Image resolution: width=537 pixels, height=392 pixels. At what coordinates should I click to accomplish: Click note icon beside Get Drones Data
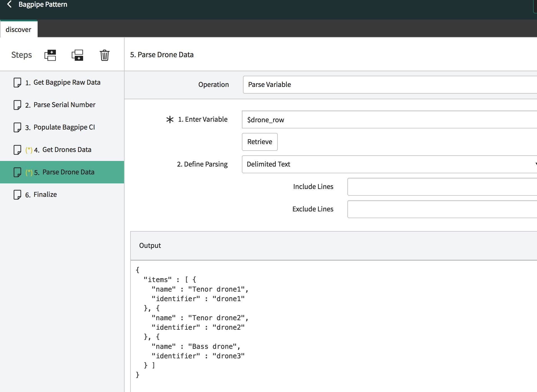tap(17, 150)
